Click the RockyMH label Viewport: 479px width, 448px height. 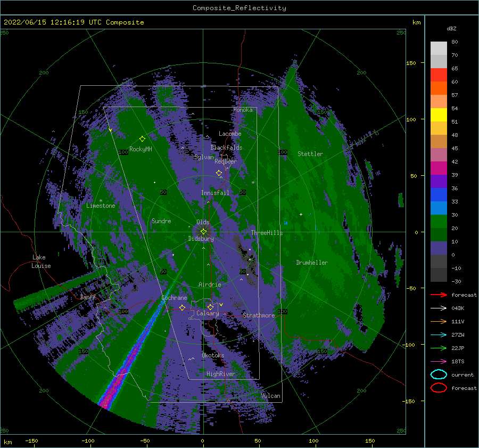click(141, 149)
